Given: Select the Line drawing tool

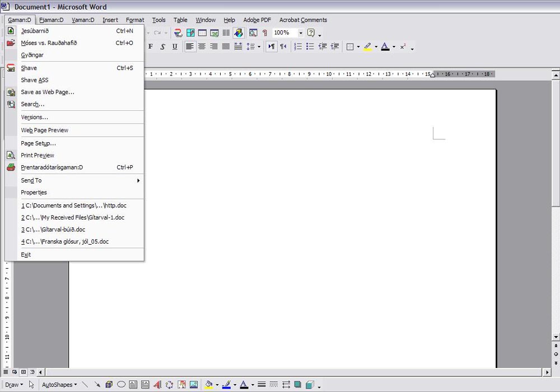Looking at the screenshot, I should point(85,385).
